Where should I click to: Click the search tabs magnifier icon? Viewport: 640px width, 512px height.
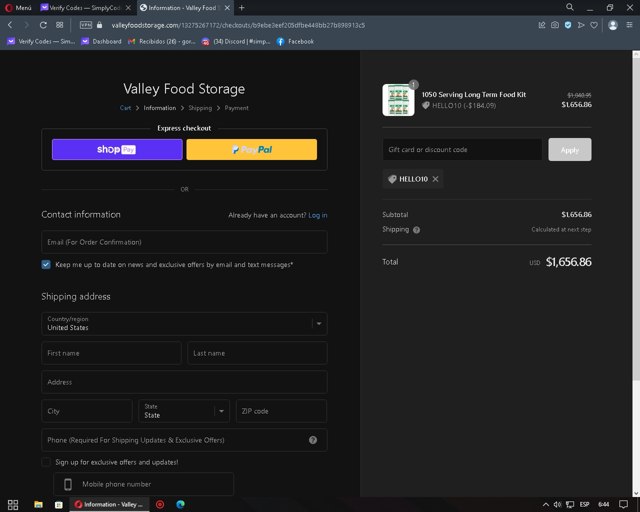click(570, 7)
